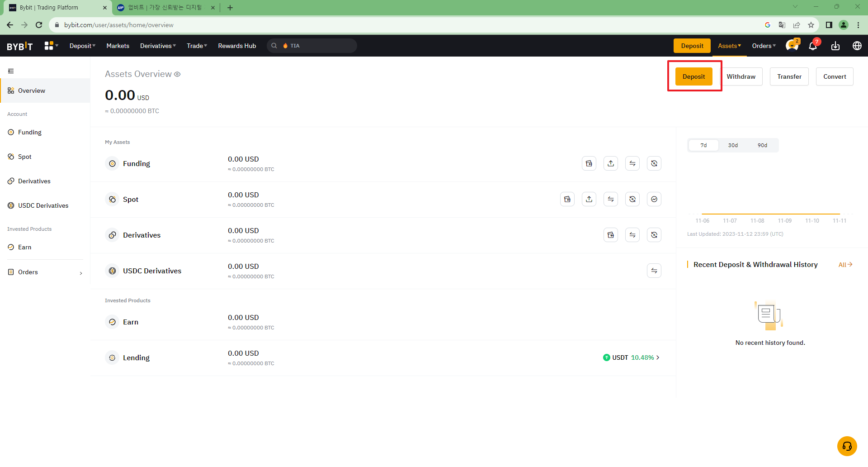The width and height of the screenshot is (868, 467).
Task: Expand Orders in the left sidebar
Action: click(45, 272)
